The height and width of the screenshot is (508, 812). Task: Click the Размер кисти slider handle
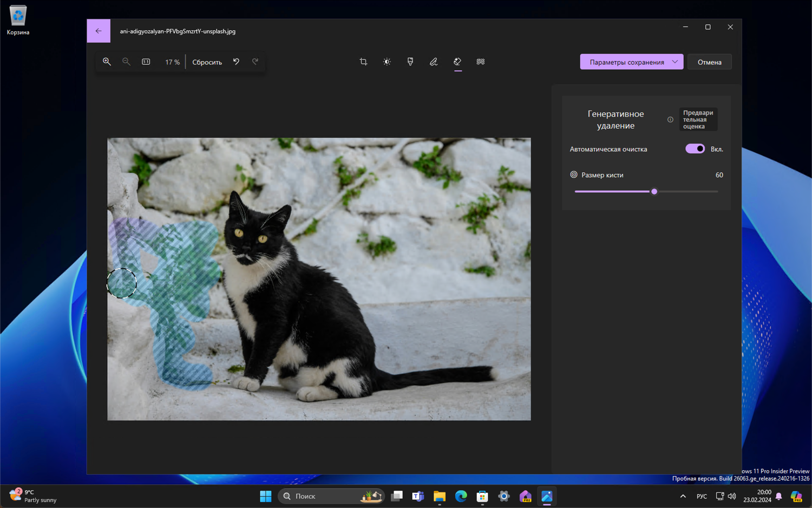tap(654, 191)
